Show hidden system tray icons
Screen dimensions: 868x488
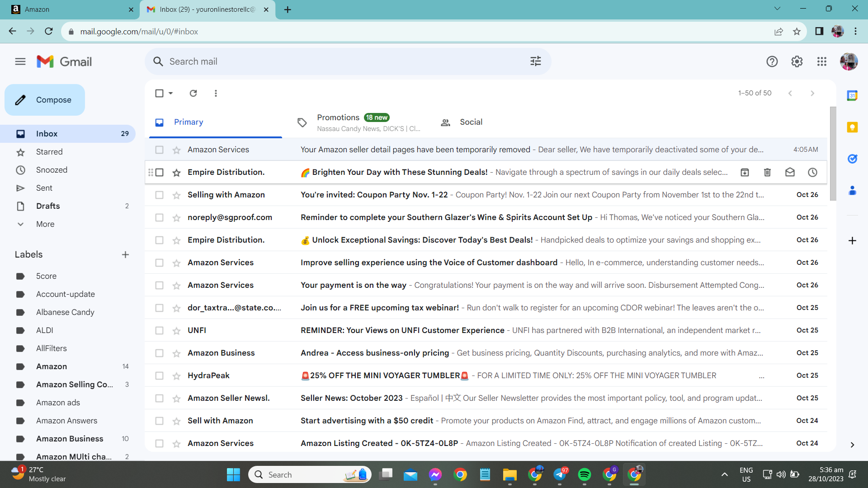(x=725, y=474)
